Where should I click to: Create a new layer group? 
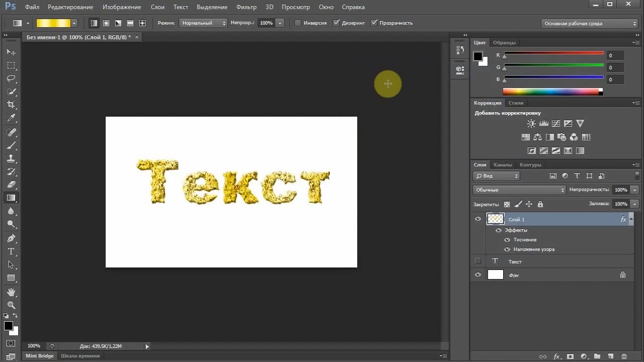597,356
